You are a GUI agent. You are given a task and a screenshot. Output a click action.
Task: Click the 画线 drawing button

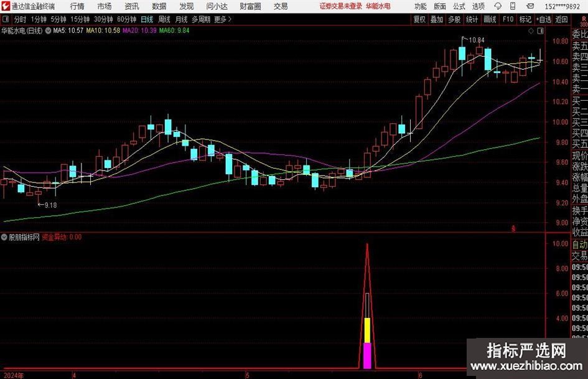tap(490, 19)
